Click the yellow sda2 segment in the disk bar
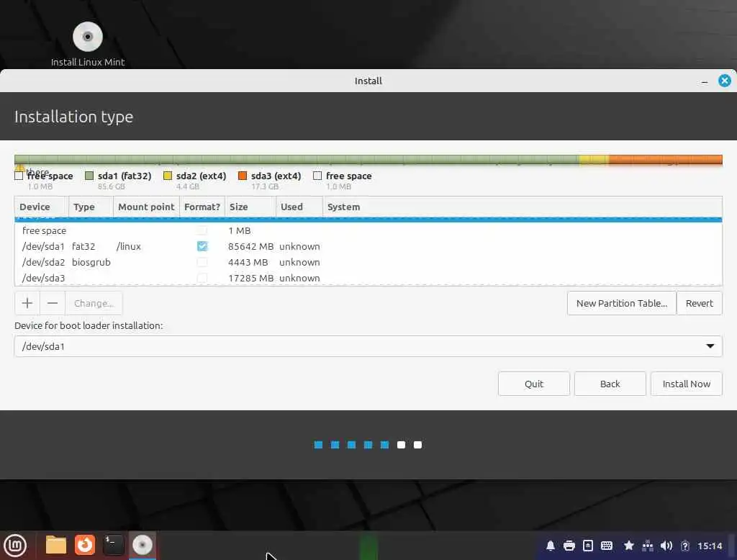Viewport: 737px width, 560px height. 594,160
